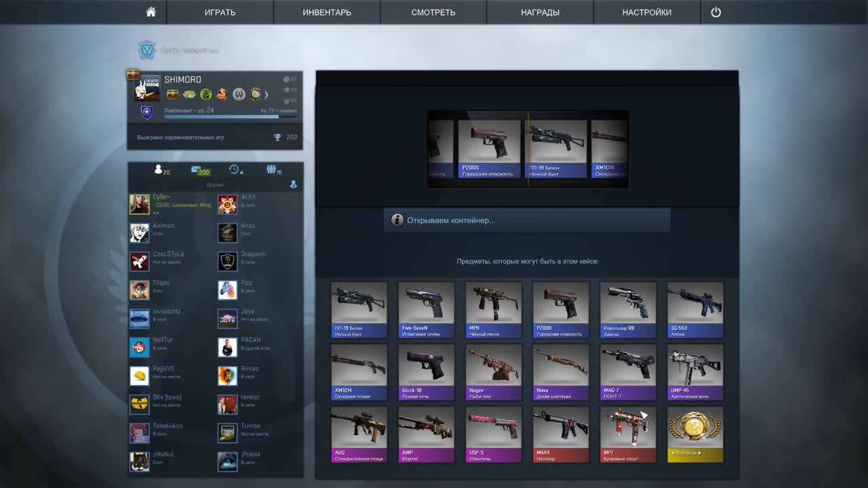Screen dimensions: 868x488
Task: Select friend ¡Polekk eye avatar
Action: click(x=227, y=462)
